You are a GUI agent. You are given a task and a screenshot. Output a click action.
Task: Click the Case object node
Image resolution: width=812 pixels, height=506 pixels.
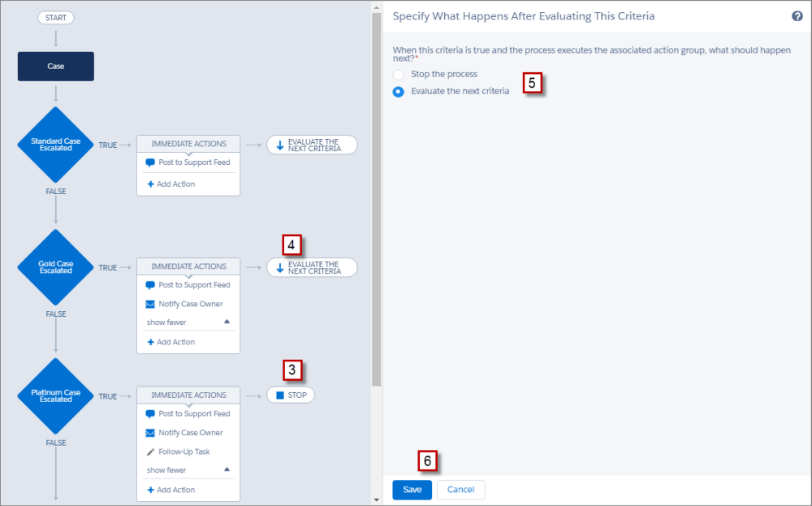pos(56,67)
